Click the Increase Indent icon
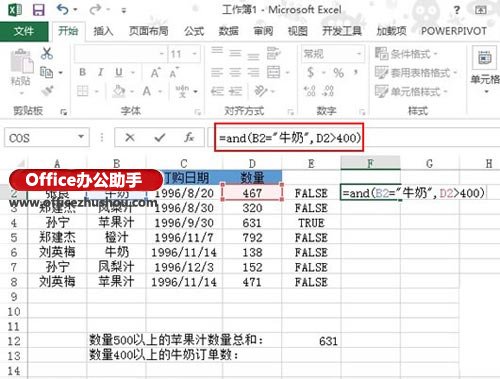500x379 pixels. pos(235,91)
